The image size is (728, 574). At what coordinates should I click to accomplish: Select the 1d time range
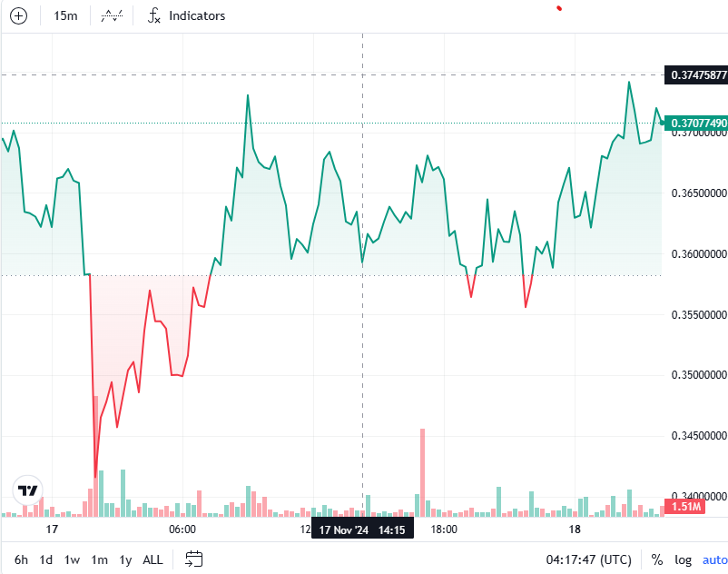tap(45, 559)
